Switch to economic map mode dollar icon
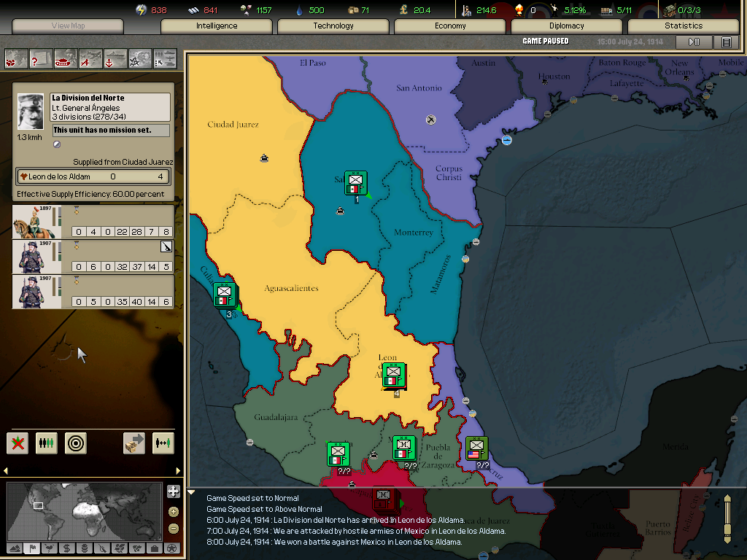The width and height of the screenshot is (747, 560). click(66, 548)
